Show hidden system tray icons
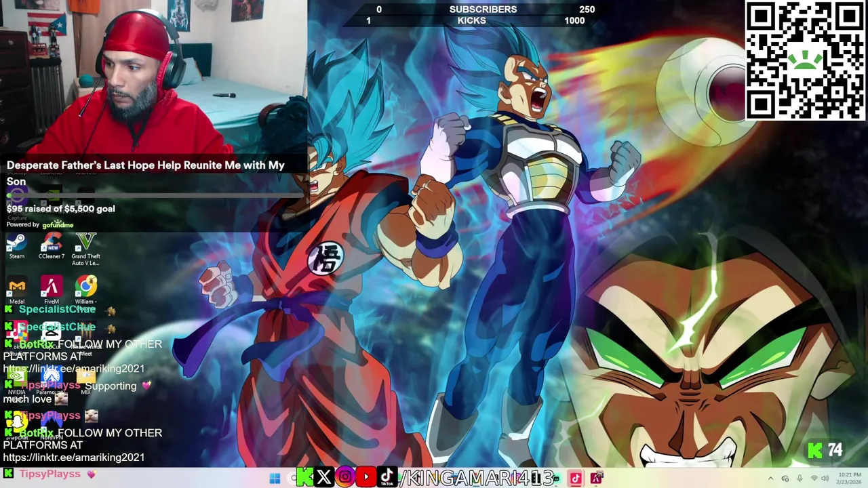The width and height of the screenshot is (868, 488). coord(770,479)
